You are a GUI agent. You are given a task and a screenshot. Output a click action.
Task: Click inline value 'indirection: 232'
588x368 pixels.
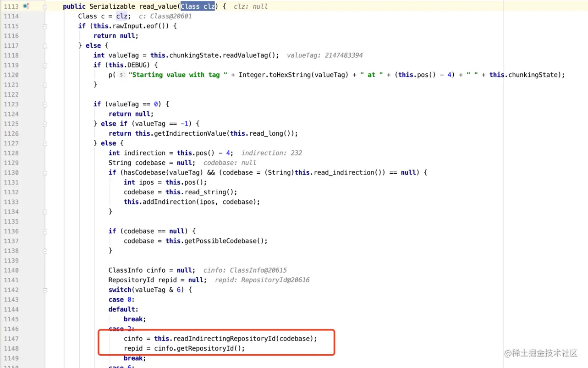(x=272, y=153)
